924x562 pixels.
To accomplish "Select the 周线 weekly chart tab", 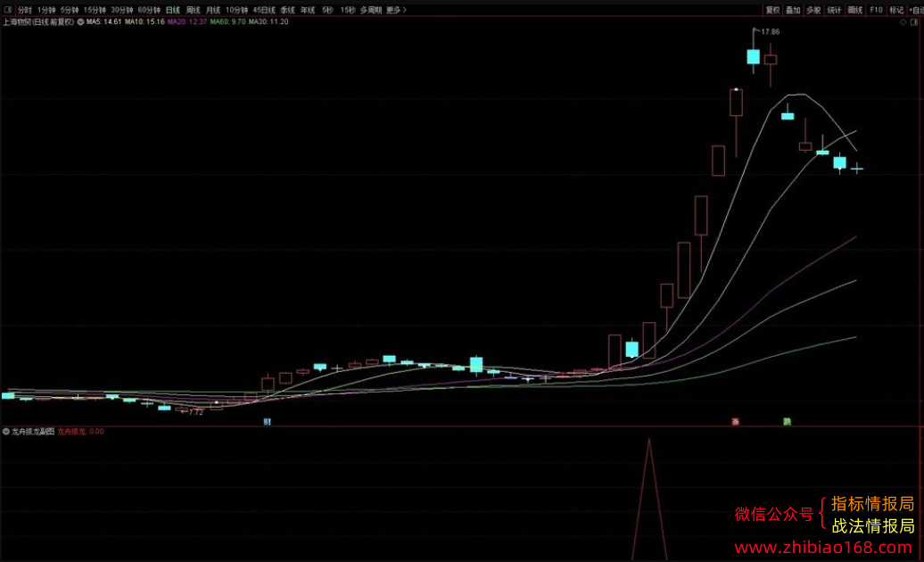I will point(194,10).
